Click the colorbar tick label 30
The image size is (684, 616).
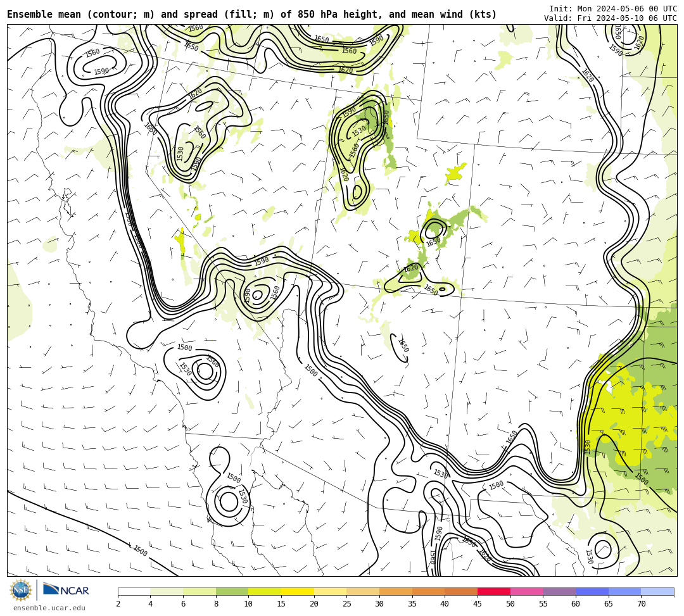click(379, 604)
